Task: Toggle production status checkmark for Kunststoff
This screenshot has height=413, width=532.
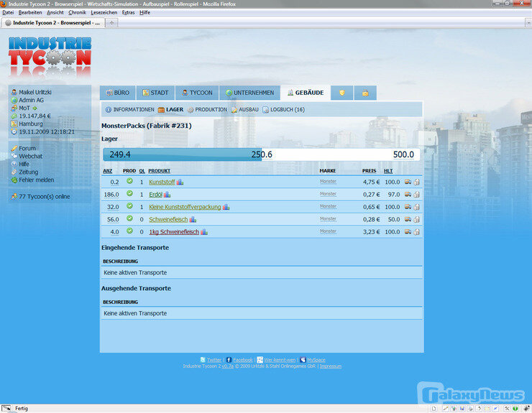Action: pyautogui.click(x=129, y=181)
